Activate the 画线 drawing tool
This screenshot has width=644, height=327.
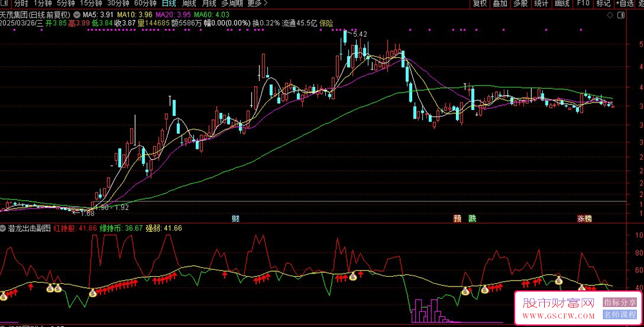click(562, 4)
